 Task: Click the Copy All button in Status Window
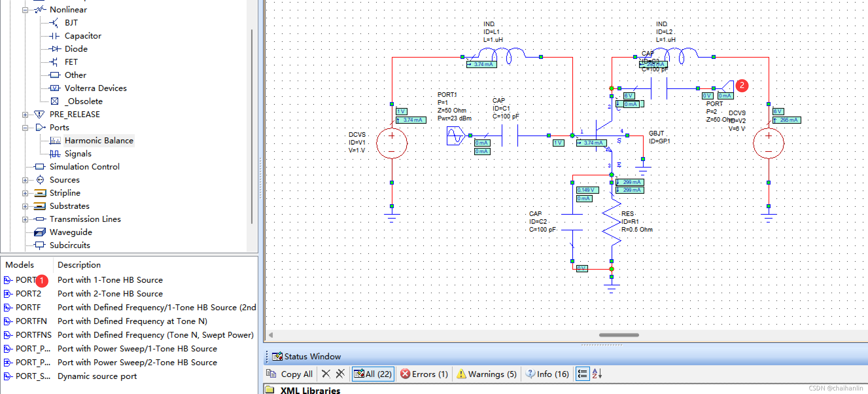click(x=291, y=374)
